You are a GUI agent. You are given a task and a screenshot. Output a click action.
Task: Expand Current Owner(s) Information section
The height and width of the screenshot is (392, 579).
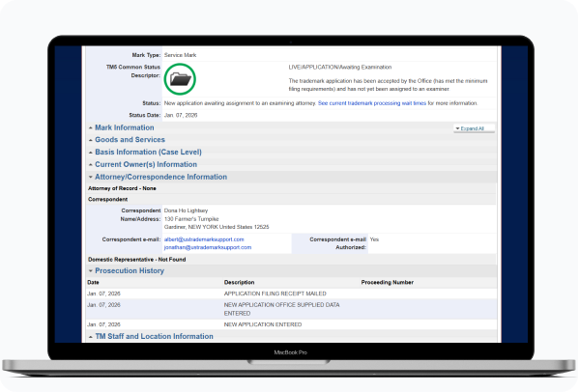pyautogui.click(x=146, y=164)
